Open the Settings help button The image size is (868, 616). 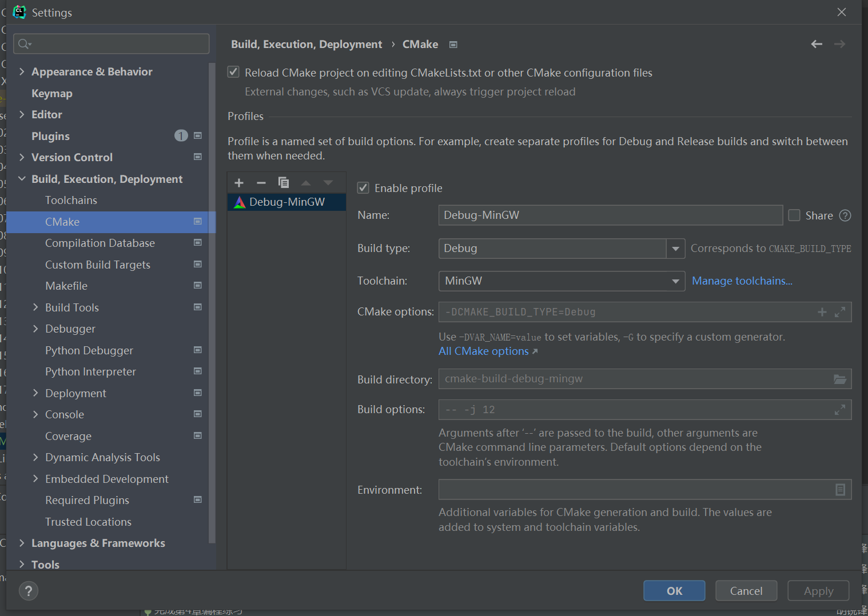[x=29, y=591]
